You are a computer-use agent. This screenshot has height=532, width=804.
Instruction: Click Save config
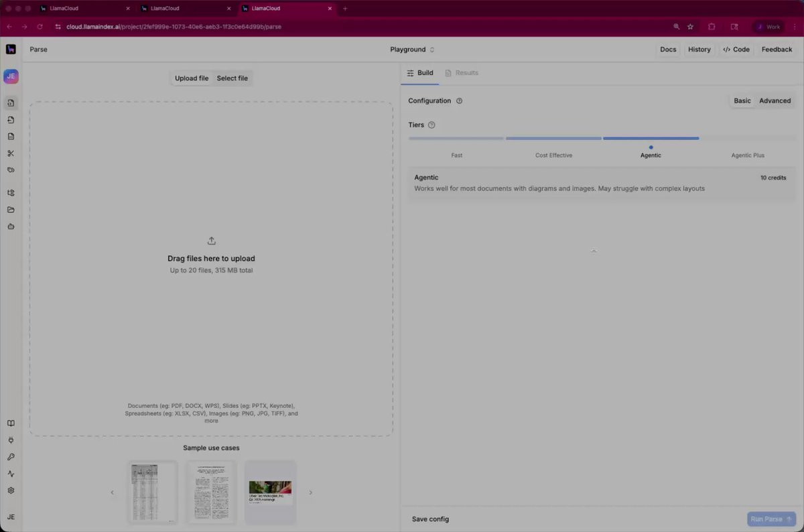coord(430,519)
